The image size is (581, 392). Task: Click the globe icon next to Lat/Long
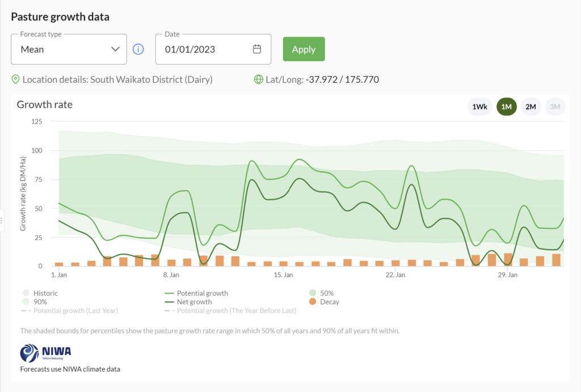pyautogui.click(x=258, y=79)
